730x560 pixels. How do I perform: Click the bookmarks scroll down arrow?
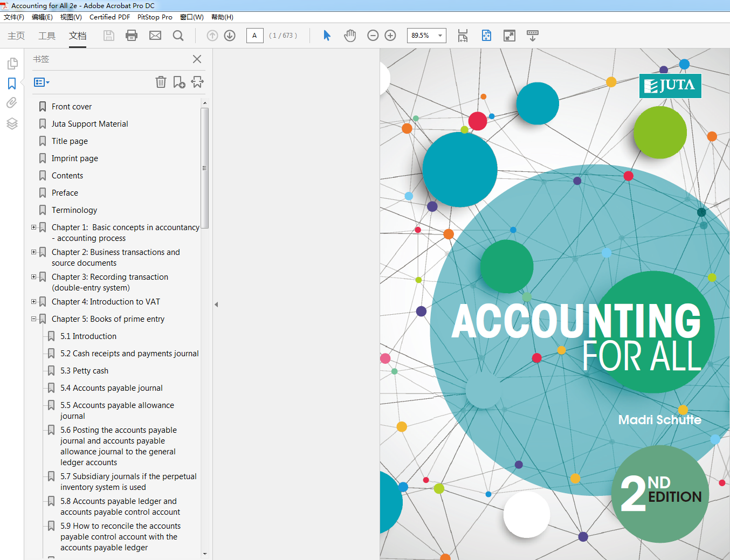coord(204,554)
